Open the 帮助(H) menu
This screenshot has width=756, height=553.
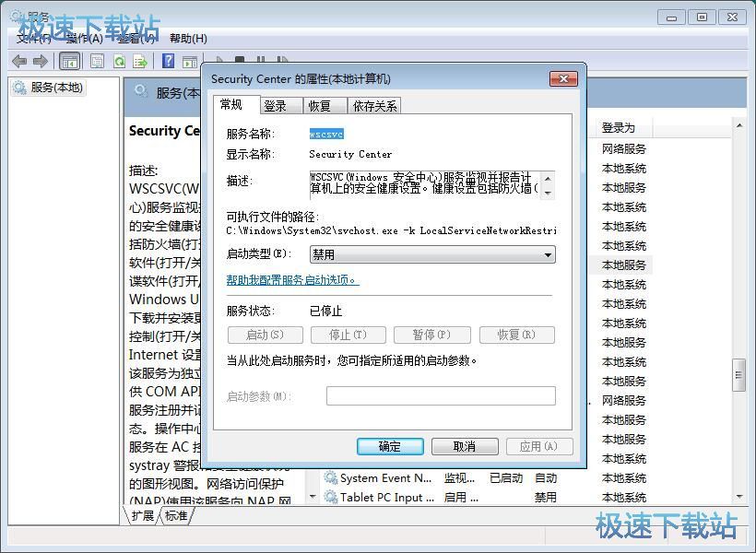tap(188, 38)
